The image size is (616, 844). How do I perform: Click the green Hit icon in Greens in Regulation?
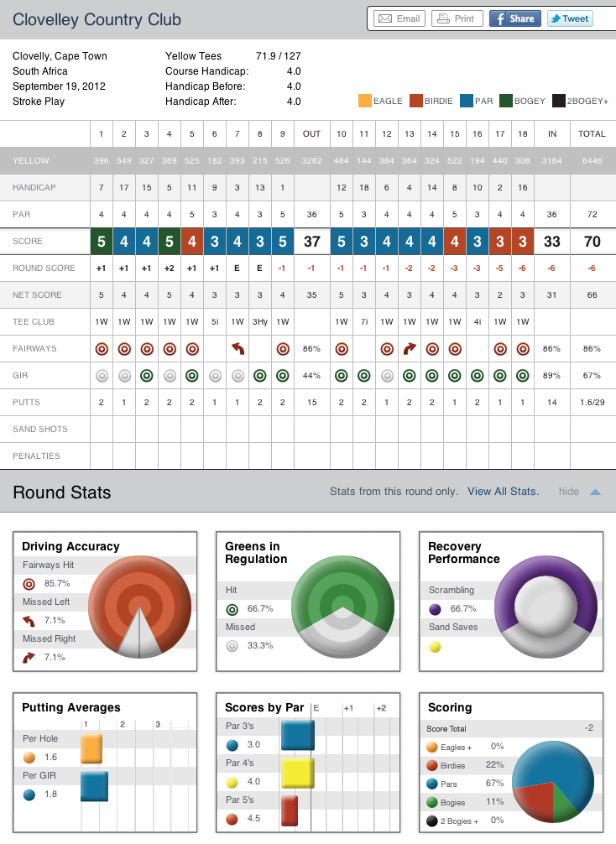[x=232, y=608]
